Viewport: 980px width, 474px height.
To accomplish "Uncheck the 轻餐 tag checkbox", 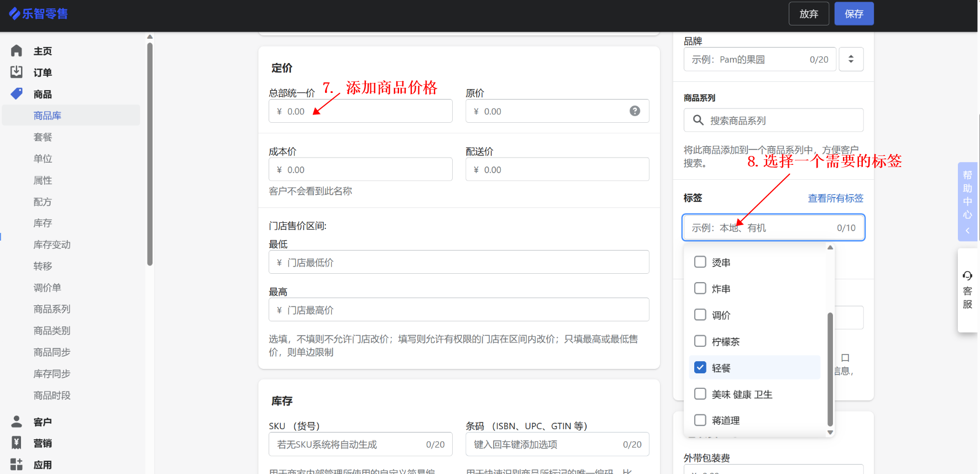I will tap(700, 367).
